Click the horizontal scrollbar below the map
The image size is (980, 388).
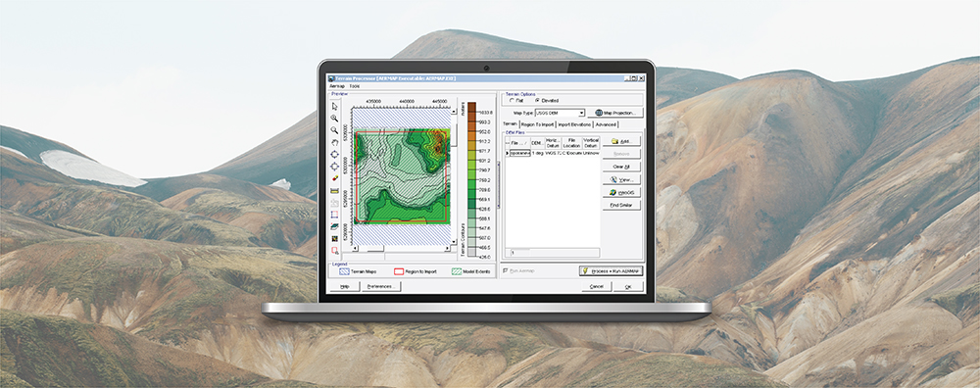(400, 249)
